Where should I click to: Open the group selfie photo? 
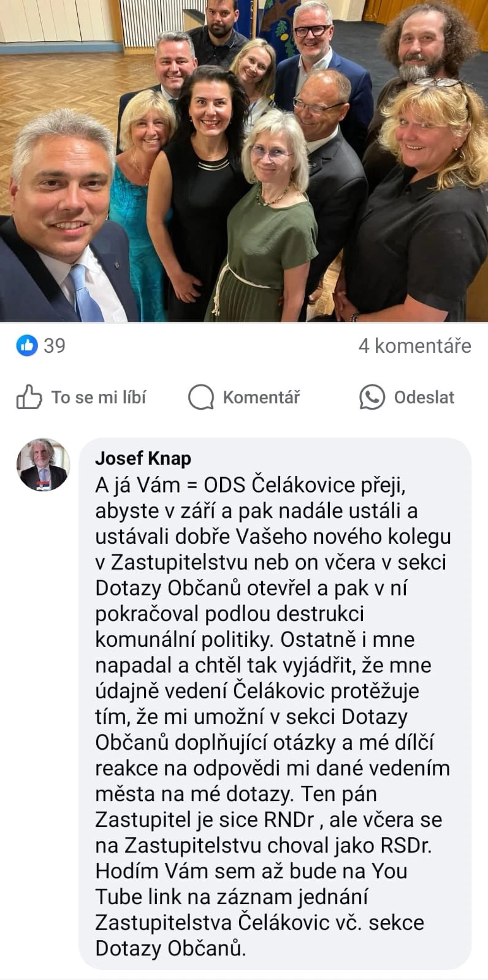(x=244, y=160)
